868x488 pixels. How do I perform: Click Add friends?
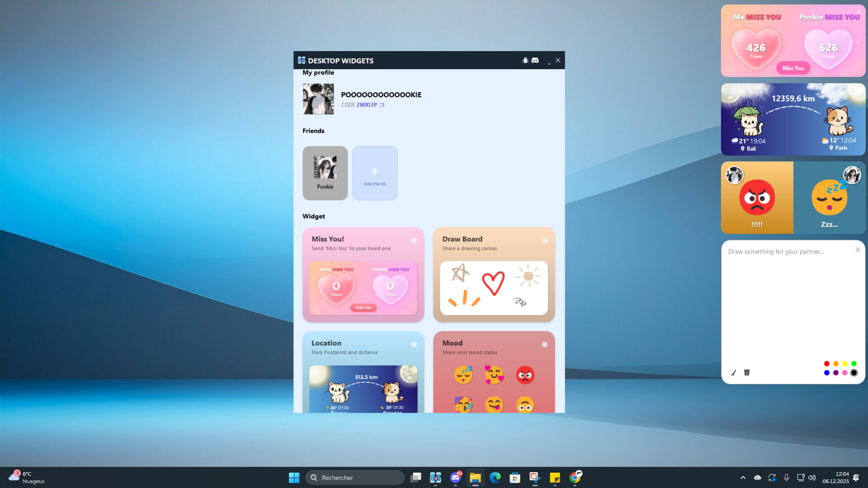[x=374, y=173]
